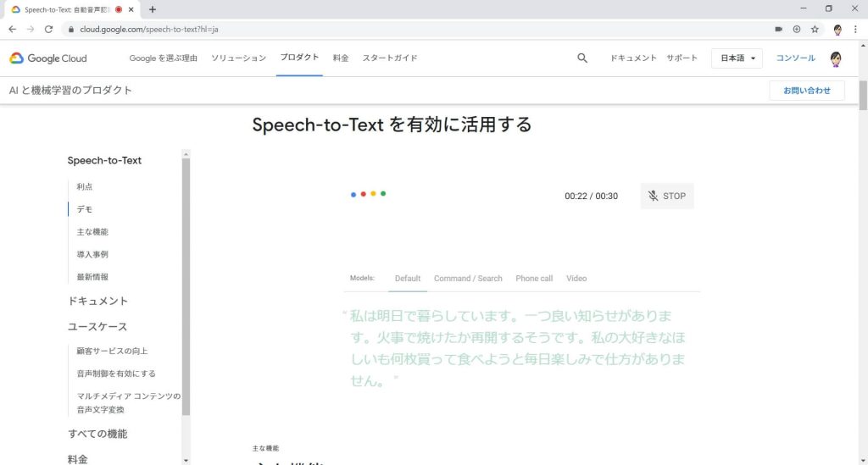Image resolution: width=868 pixels, height=465 pixels.
Task: Open Chrome three-dot menu
Action: point(855,30)
